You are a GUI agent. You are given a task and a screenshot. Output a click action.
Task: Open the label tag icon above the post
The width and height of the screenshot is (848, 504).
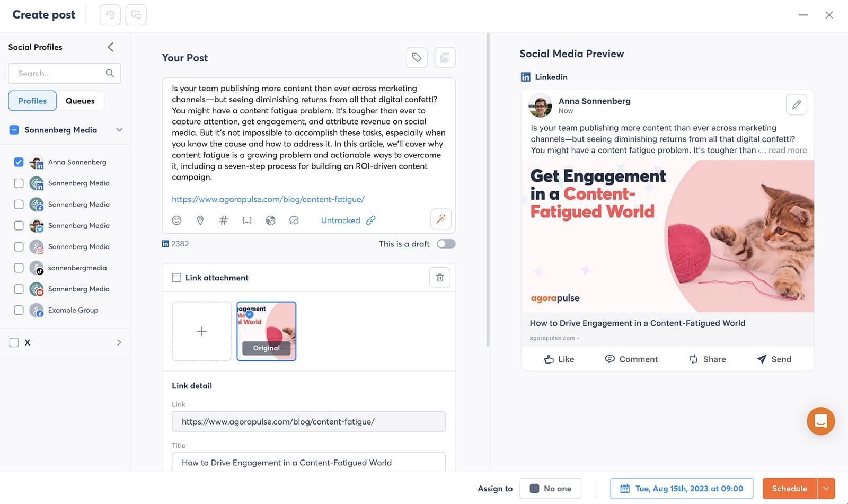pos(417,57)
